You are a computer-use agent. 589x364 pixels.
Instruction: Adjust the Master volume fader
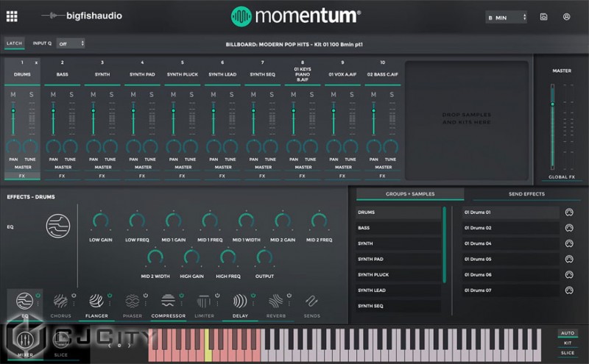tap(553, 104)
